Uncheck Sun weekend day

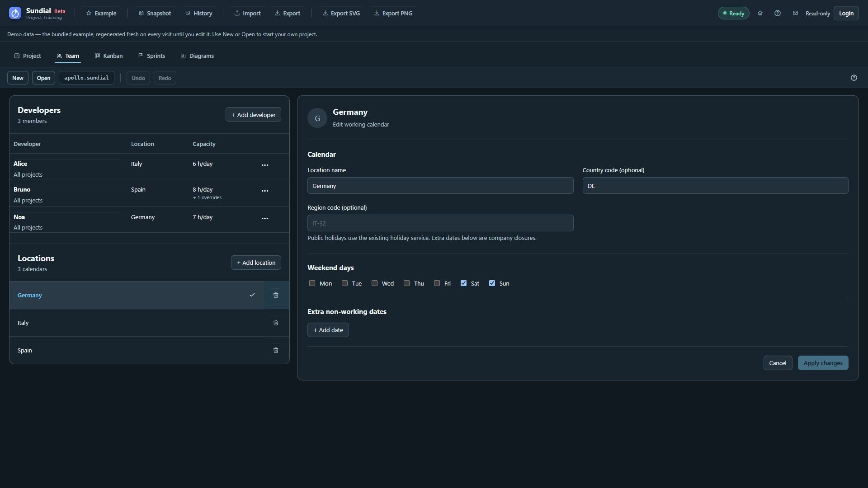coord(492,283)
